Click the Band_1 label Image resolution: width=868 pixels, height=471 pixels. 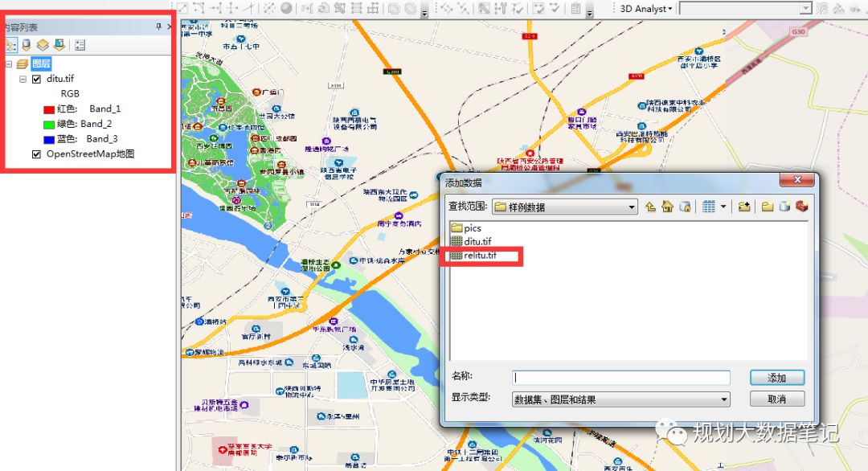[105, 109]
